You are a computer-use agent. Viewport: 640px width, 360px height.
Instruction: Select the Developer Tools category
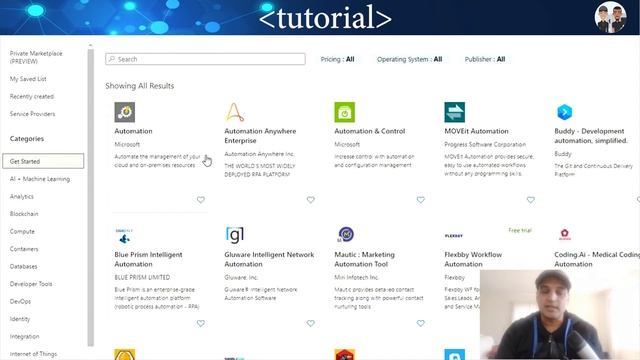[31, 284]
